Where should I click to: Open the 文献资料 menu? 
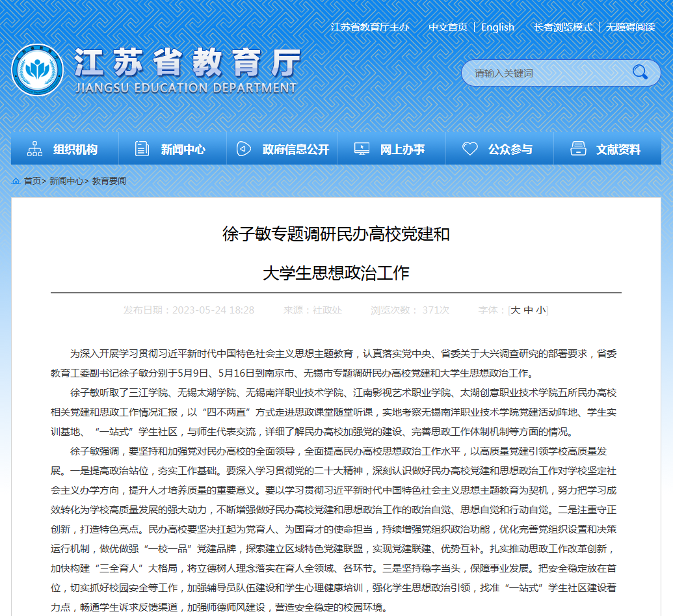[607, 149]
